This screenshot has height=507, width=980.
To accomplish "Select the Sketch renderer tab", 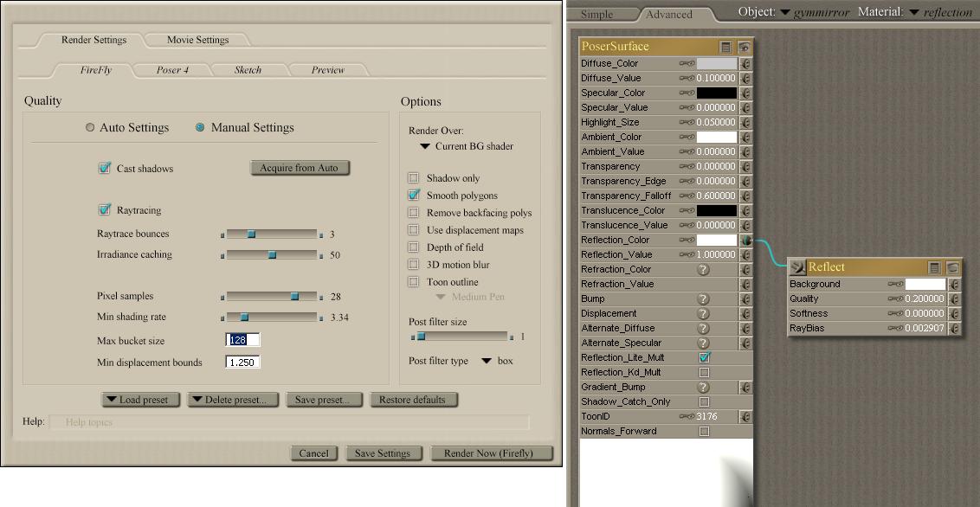I will point(248,70).
